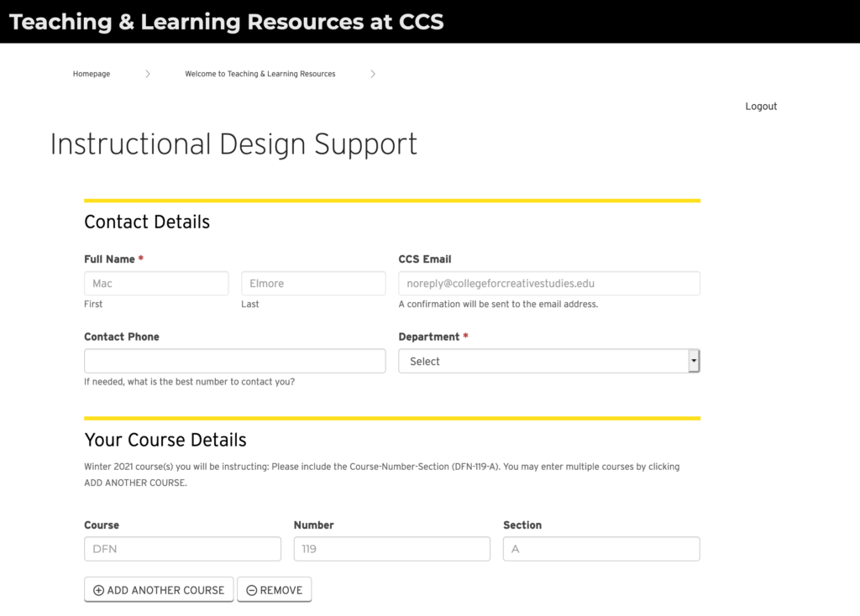
Task: Click the minus icon on Remove button
Action: pyautogui.click(x=251, y=590)
